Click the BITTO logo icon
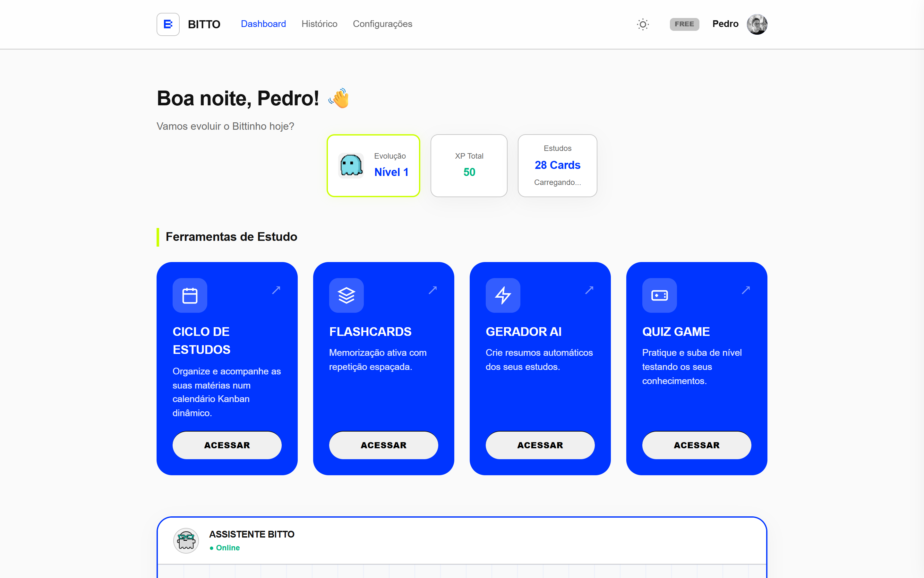The width and height of the screenshot is (924, 578). (168, 24)
